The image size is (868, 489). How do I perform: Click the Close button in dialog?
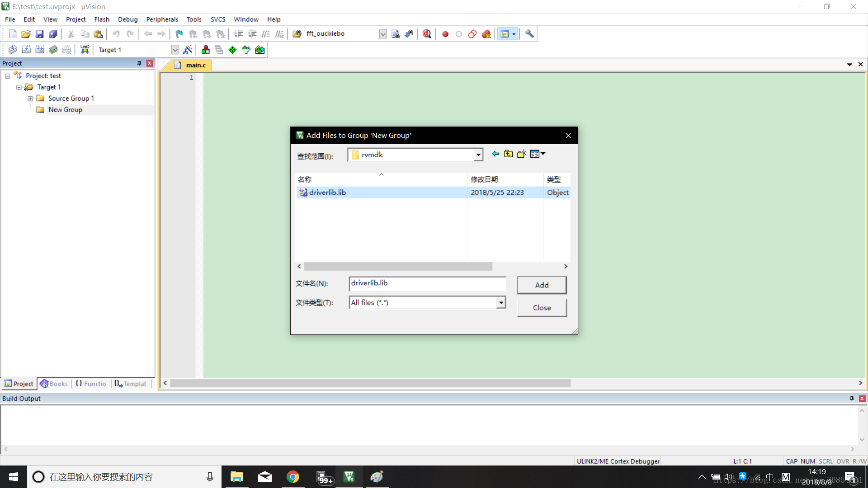click(542, 308)
